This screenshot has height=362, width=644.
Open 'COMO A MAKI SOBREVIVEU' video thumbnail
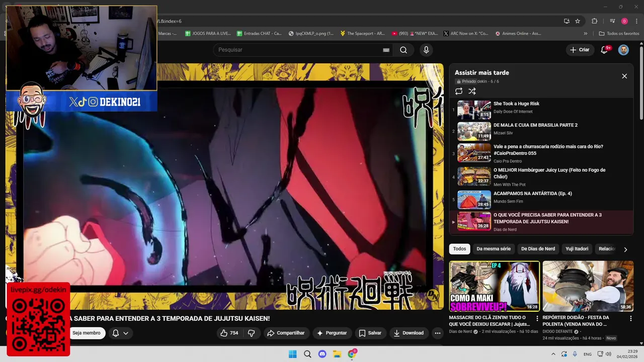(x=494, y=286)
